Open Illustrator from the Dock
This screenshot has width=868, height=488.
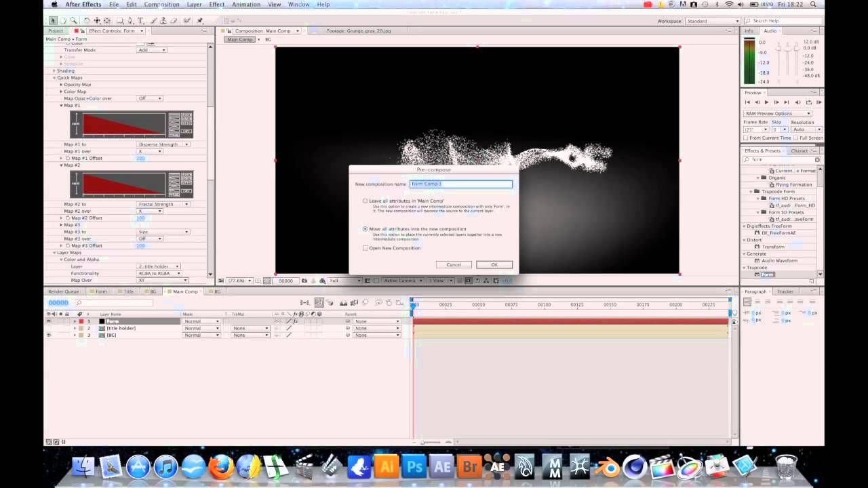click(386, 467)
